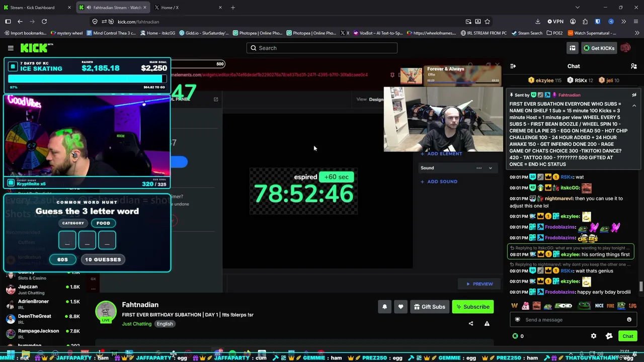Click ADD SOUND in the stream editor
The width and height of the screenshot is (644, 362).
439,182
